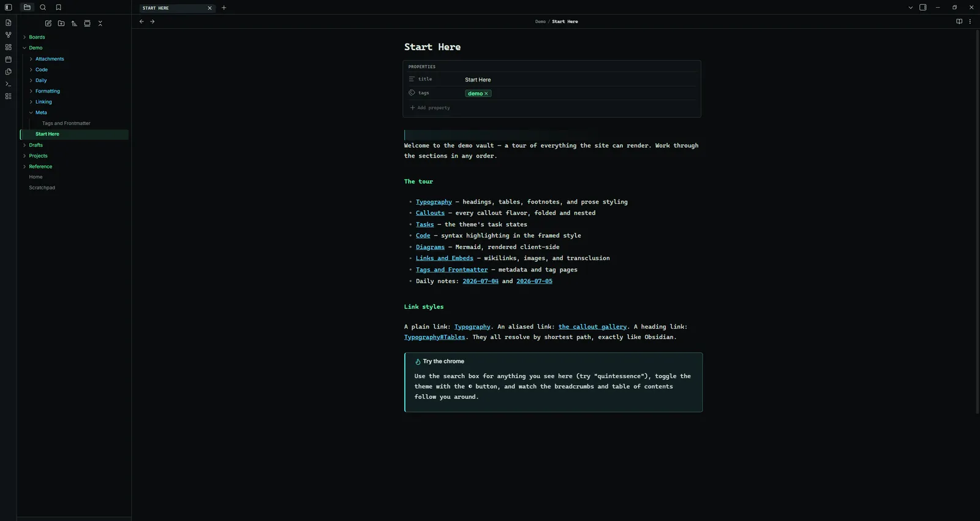Close the START HERE tab
Screen dimensions: 980x521
pos(209,8)
